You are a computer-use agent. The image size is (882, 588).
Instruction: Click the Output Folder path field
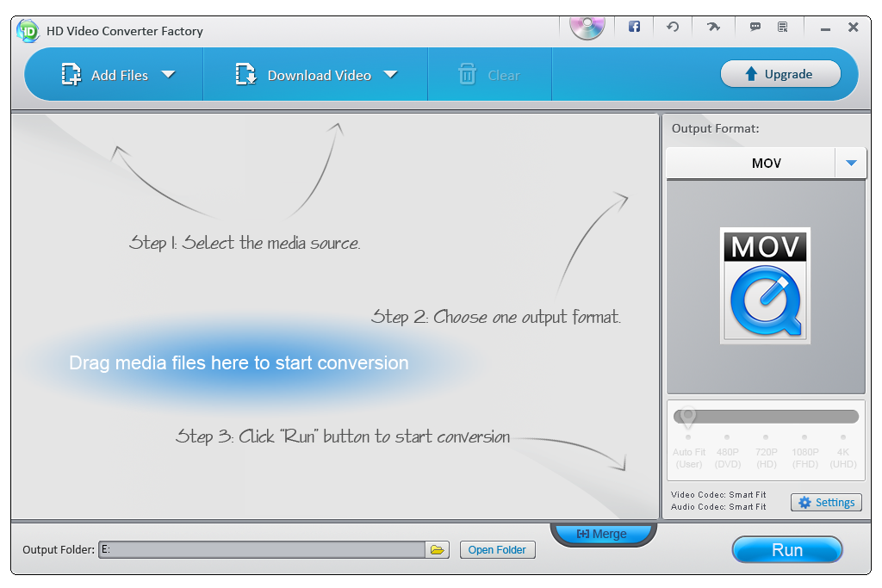pyautogui.click(x=262, y=549)
